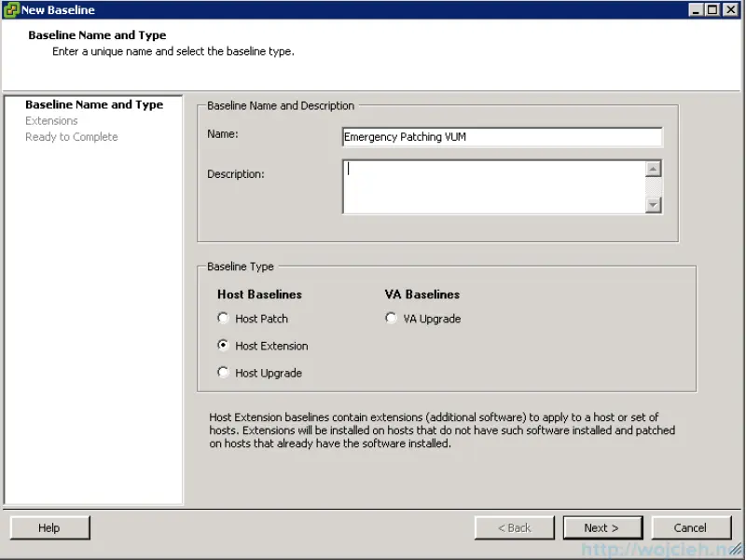The height and width of the screenshot is (560, 746).
Task: Click the Description scrollbar up arrow
Action: pyautogui.click(x=654, y=168)
